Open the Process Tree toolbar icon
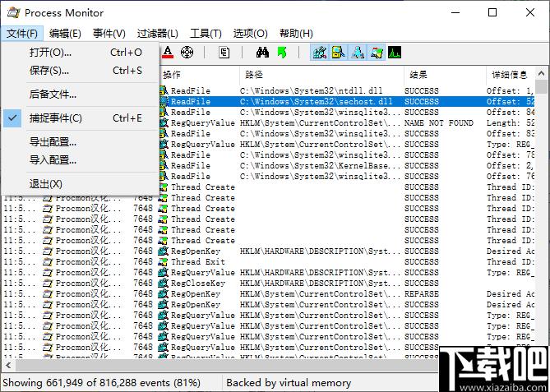The width and height of the screenshot is (550, 392). click(x=224, y=53)
